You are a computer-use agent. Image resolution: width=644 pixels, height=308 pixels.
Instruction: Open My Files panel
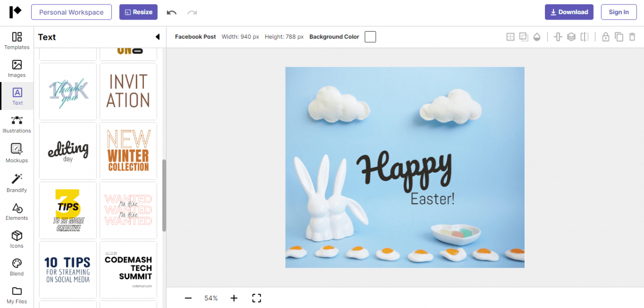(17, 295)
